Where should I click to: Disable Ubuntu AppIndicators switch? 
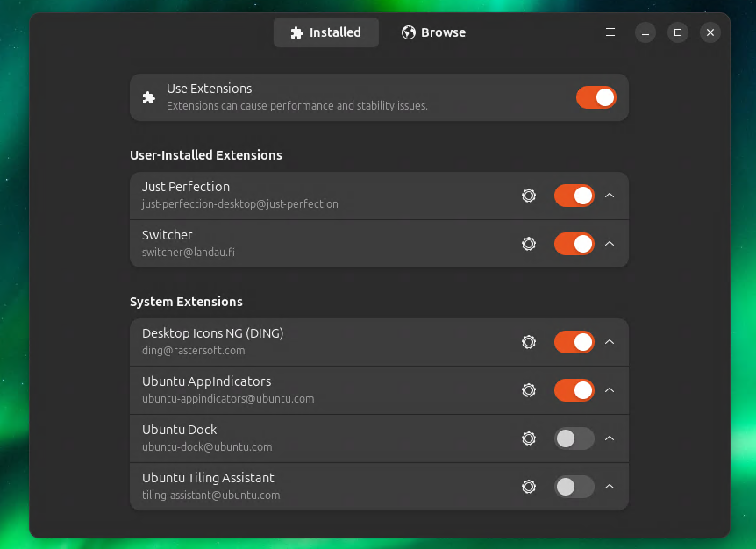pos(574,390)
